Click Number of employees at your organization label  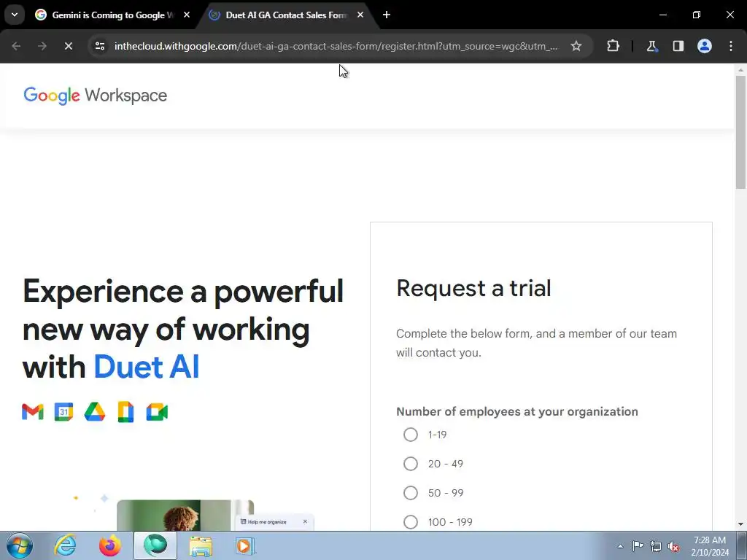click(x=517, y=411)
